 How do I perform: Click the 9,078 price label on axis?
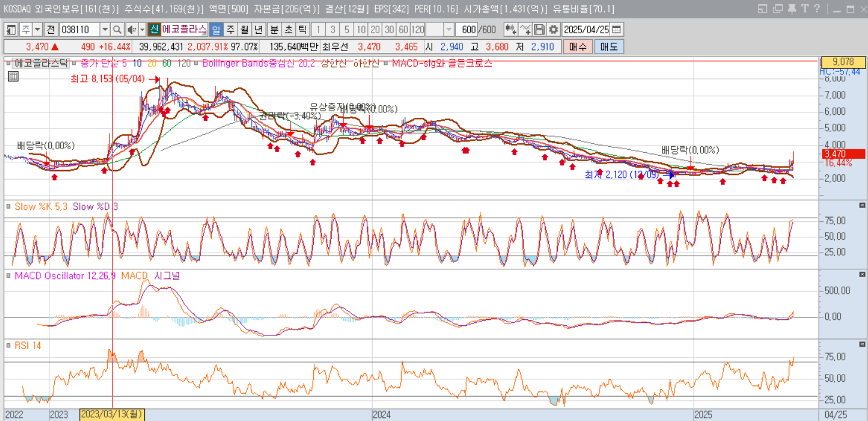[x=842, y=62]
